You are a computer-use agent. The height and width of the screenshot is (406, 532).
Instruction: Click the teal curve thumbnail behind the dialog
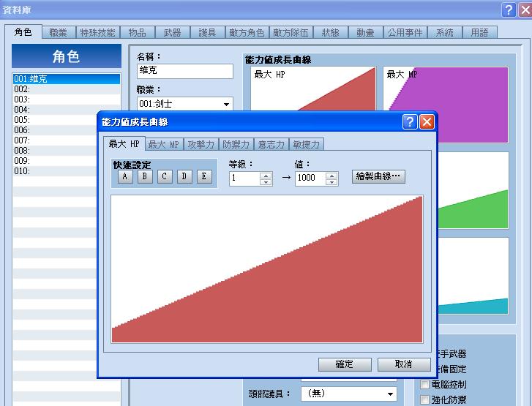473,276
